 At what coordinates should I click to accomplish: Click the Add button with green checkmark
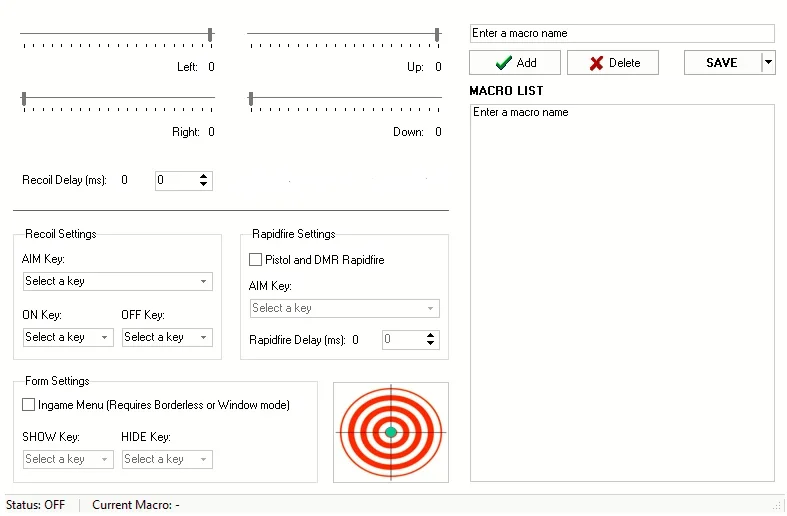514,63
